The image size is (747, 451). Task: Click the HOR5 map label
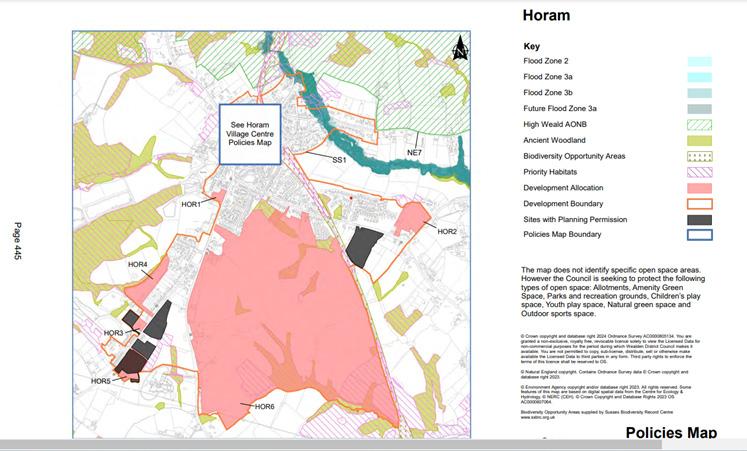tap(101, 381)
